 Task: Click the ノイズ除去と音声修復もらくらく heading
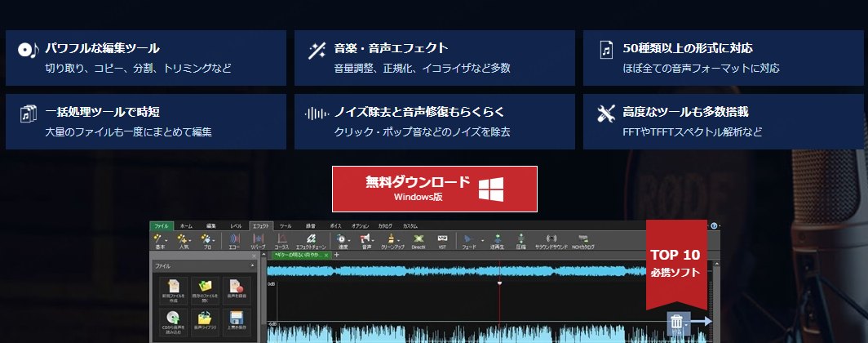pyautogui.click(x=419, y=112)
